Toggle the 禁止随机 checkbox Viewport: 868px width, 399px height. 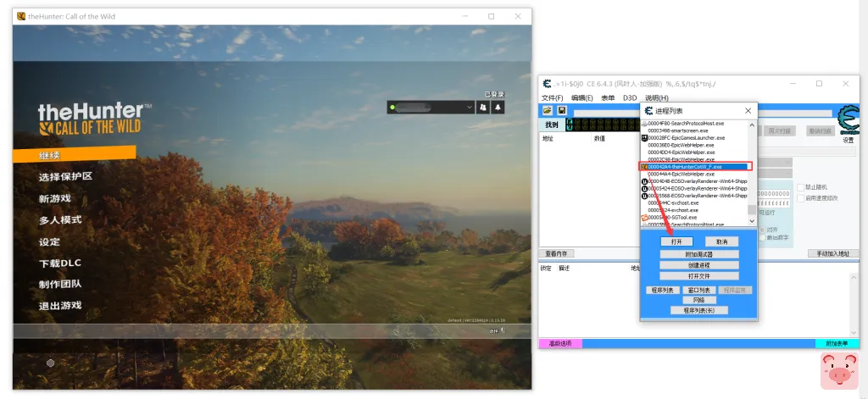[x=800, y=187]
